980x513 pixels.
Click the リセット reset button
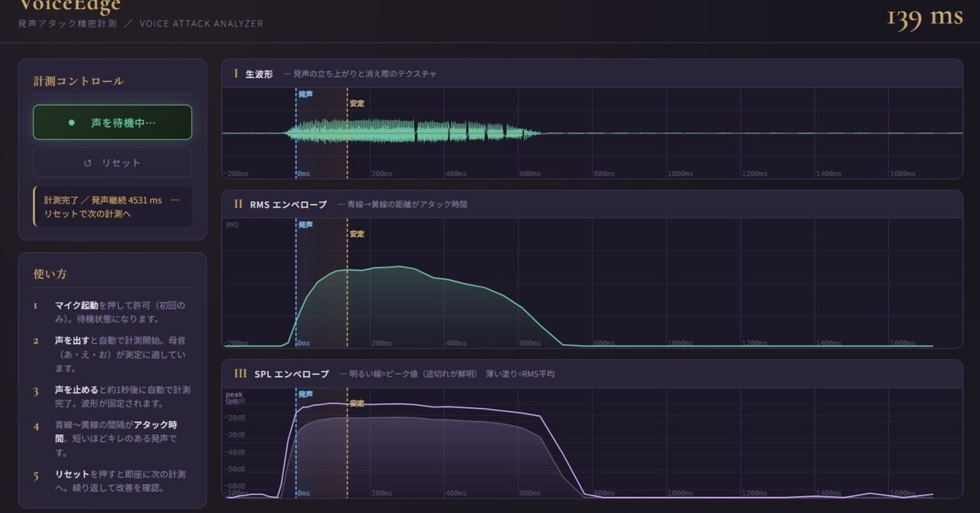tap(113, 163)
